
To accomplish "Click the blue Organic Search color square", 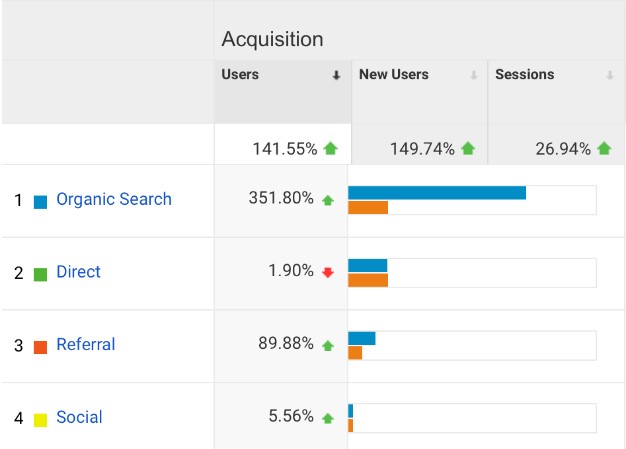I will coord(41,201).
